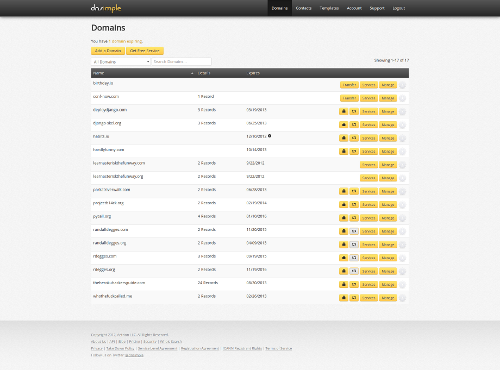Click Manage in the rdegges.com row

pos(388,258)
